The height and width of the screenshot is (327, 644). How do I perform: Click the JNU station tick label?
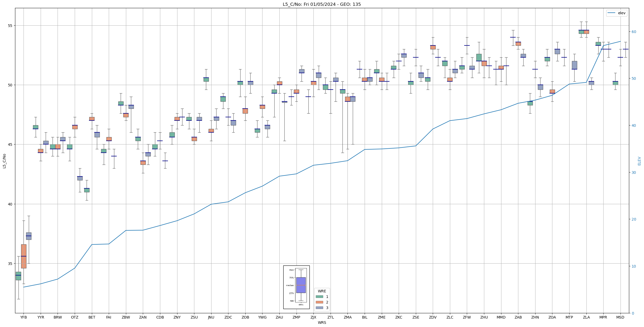(211, 317)
